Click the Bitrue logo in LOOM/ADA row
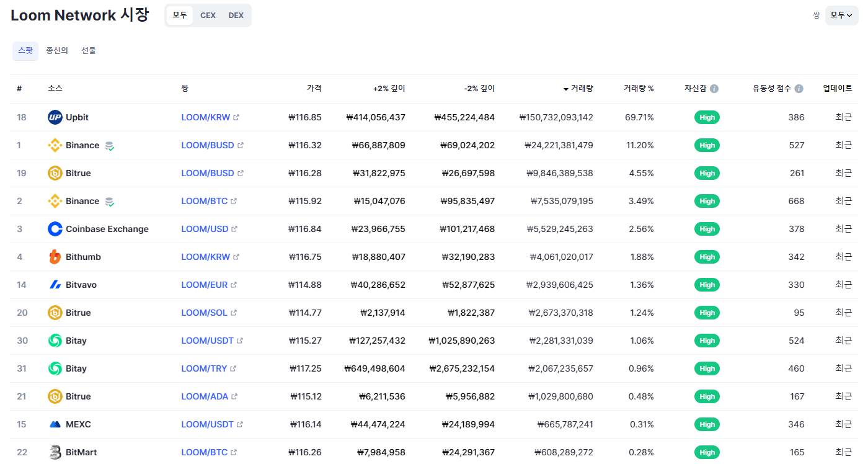Image resolution: width=868 pixels, height=464 pixels. click(55, 396)
